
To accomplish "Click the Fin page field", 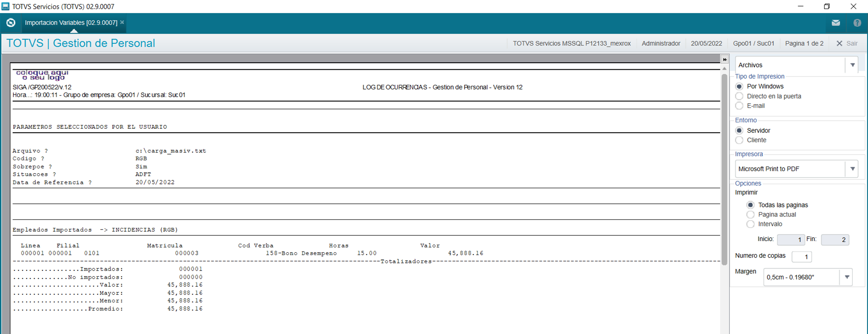I will [835, 240].
